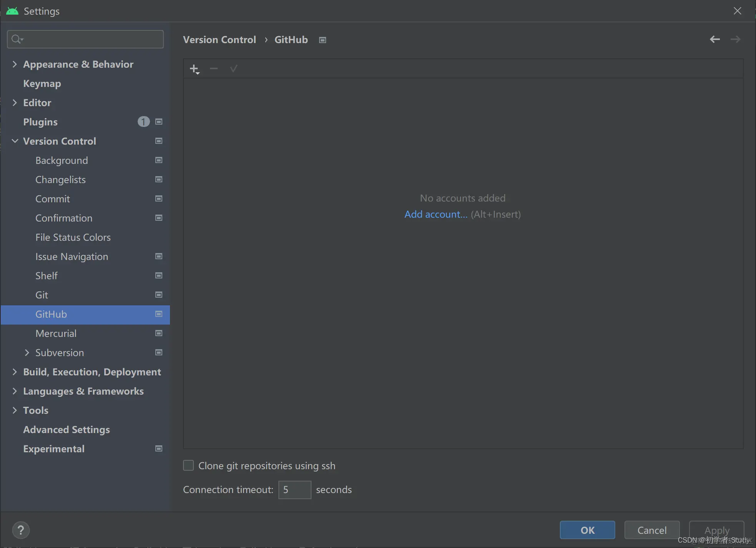Screen dimensions: 756x548
Task: Expand the Appearance & Behavior section
Action: 15,64
